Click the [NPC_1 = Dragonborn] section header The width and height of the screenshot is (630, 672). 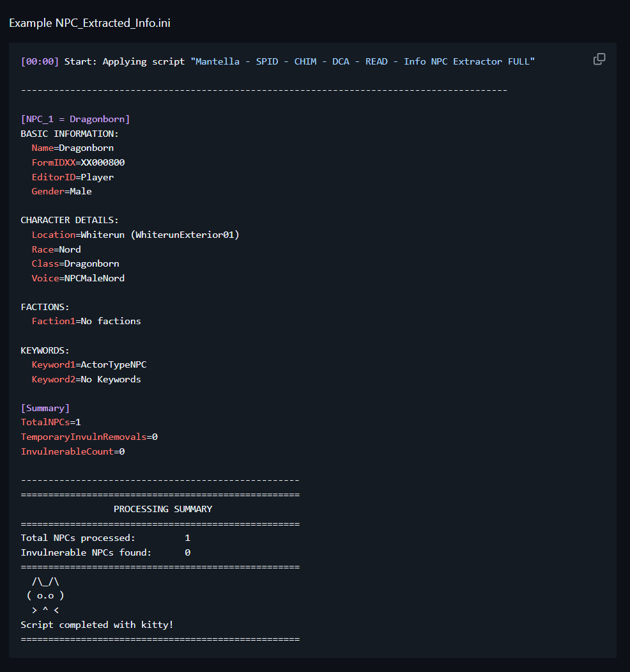point(75,119)
